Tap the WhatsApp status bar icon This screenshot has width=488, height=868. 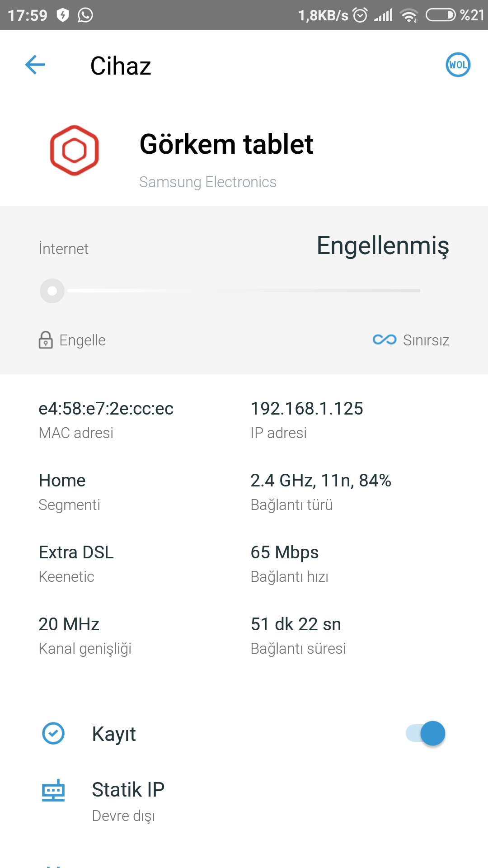tap(85, 15)
